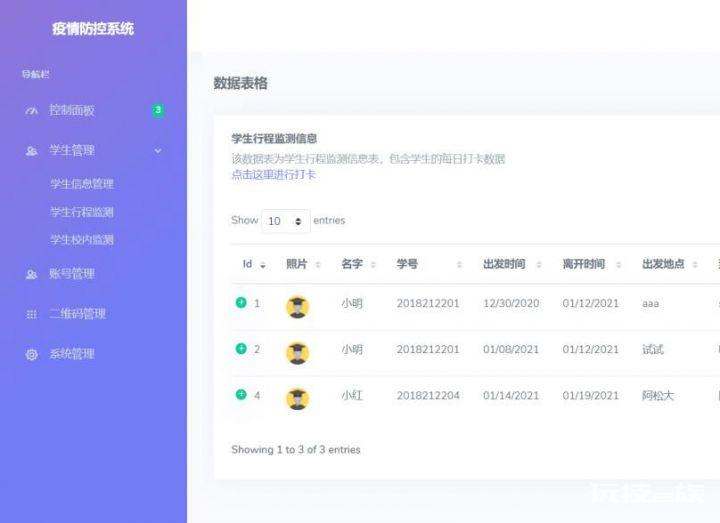
Task: Expand row 4 with green plus icon
Action: [x=241, y=394]
